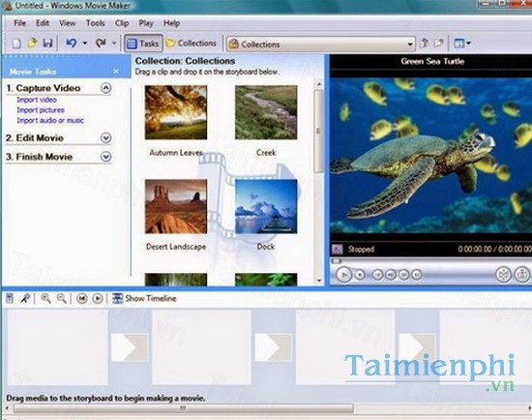532x420 pixels.
Task: Open the Set Audio Levels icon
Action: [10, 298]
